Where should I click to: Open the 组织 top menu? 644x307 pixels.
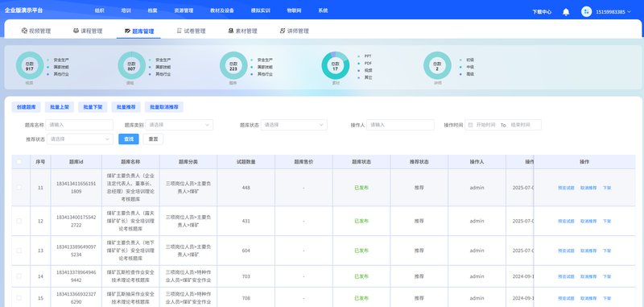(x=99, y=11)
